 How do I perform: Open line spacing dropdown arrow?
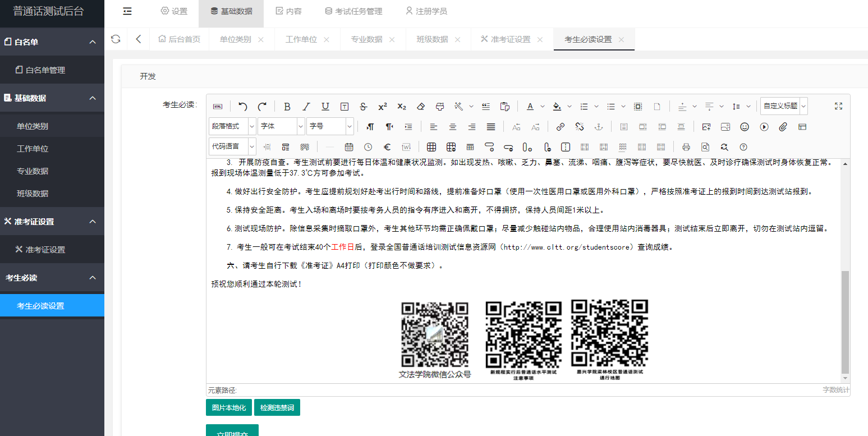[x=748, y=107]
